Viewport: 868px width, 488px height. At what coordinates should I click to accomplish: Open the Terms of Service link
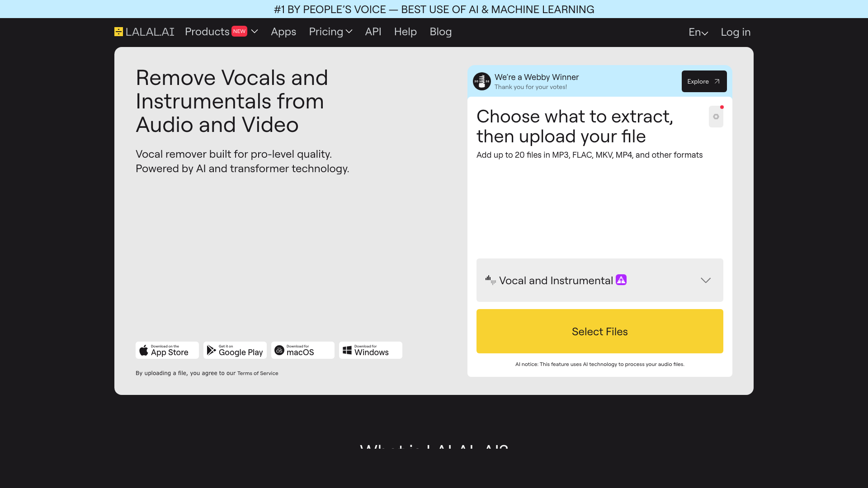258,373
